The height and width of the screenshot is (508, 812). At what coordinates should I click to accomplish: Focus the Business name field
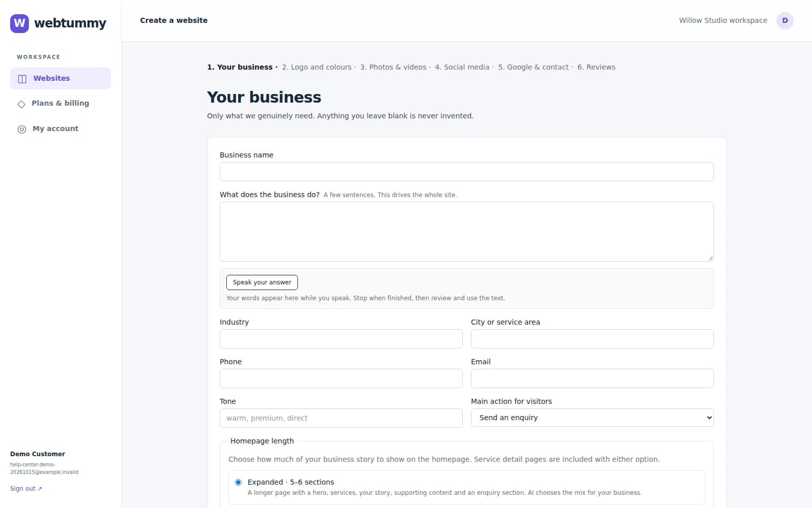coord(466,172)
